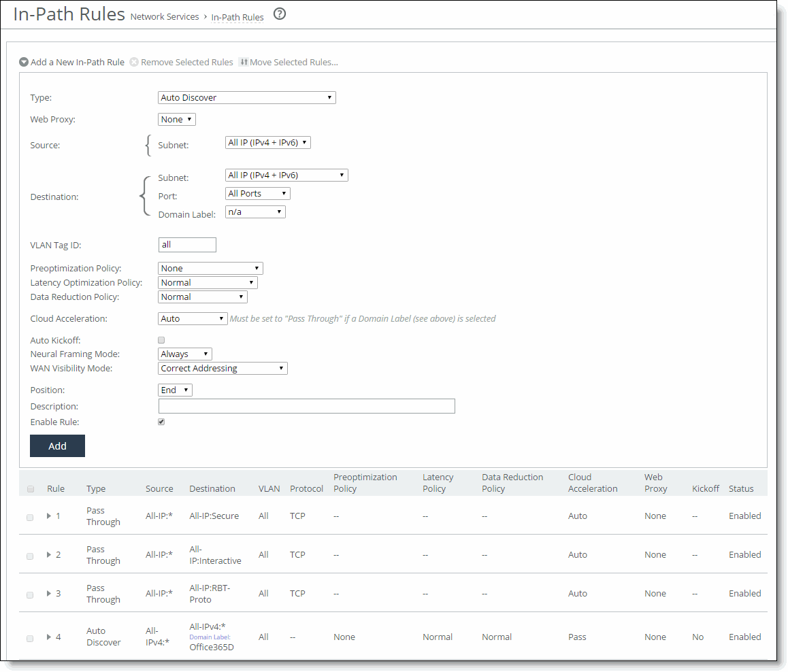
Task: Open the Cloud Acceleration dropdown
Action: click(x=193, y=318)
